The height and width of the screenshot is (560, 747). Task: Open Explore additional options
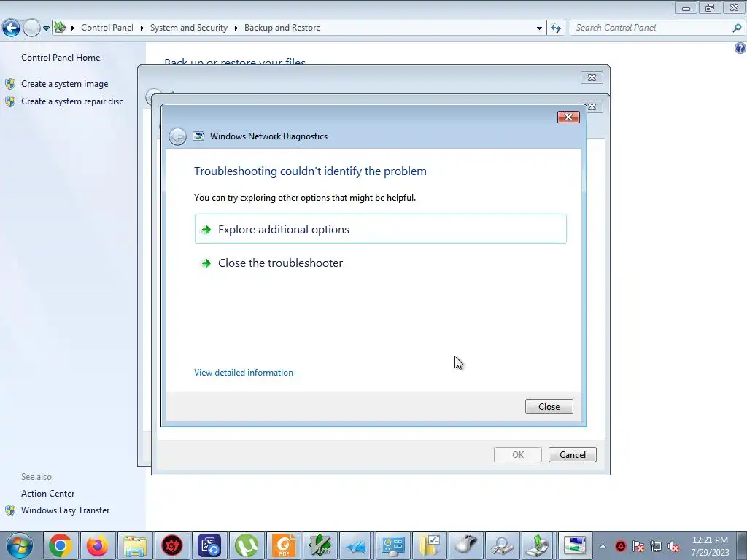click(380, 229)
